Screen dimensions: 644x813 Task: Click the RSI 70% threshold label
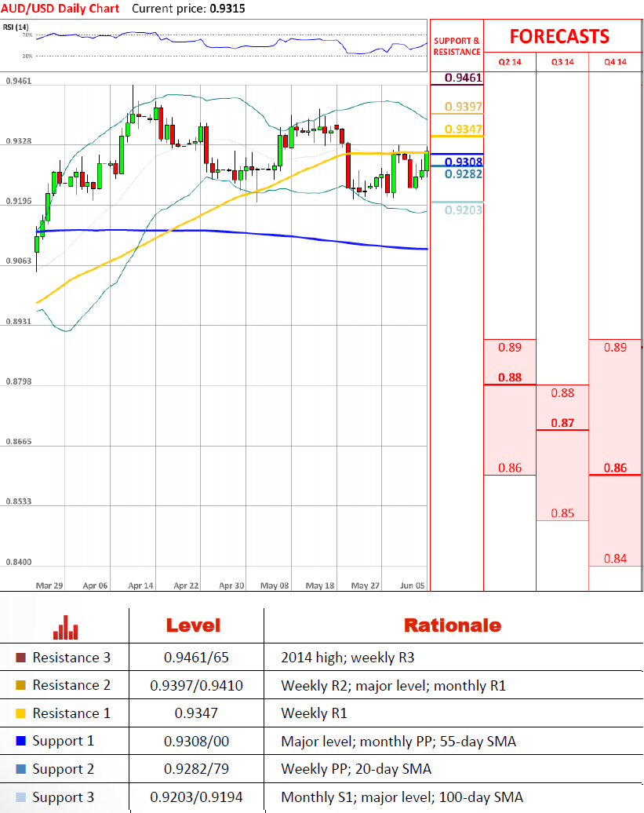(x=27, y=35)
